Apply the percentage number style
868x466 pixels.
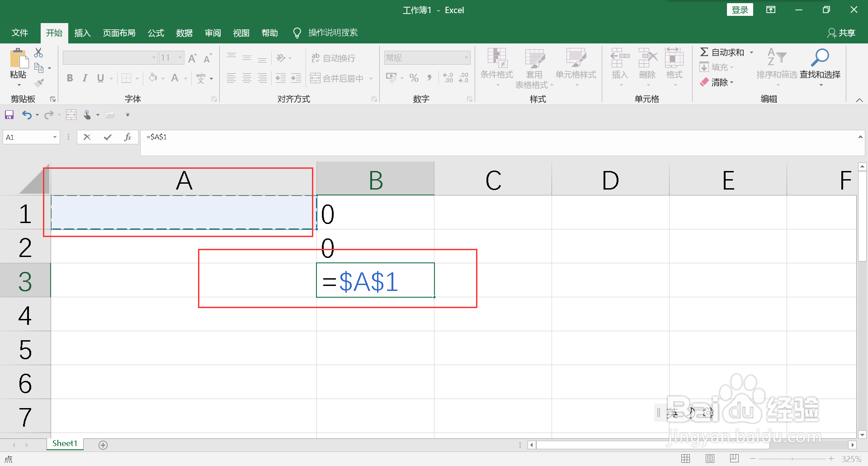(x=414, y=78)
